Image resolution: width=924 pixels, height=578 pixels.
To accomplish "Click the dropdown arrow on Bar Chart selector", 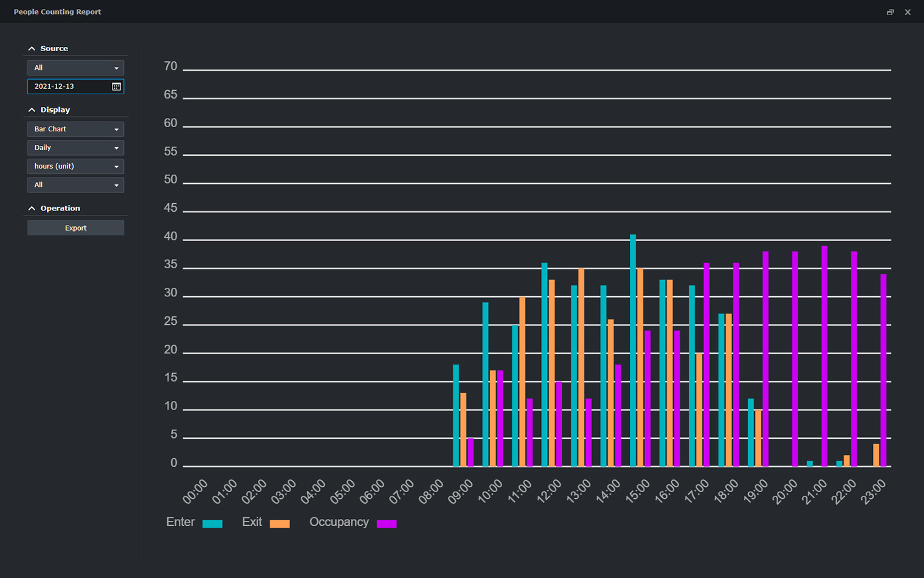I will pyautogui.click(x=116, y=129).
